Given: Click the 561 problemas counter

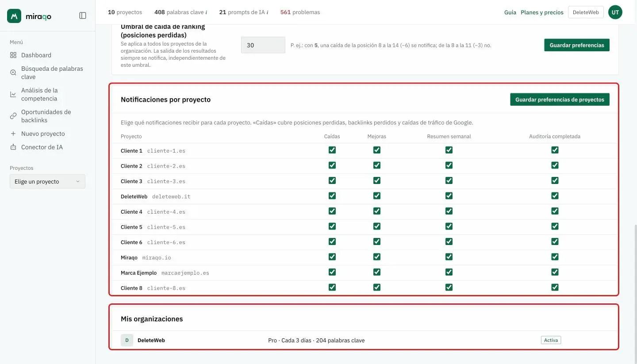Looking at the screenshot, I should (x=300, y=12).
